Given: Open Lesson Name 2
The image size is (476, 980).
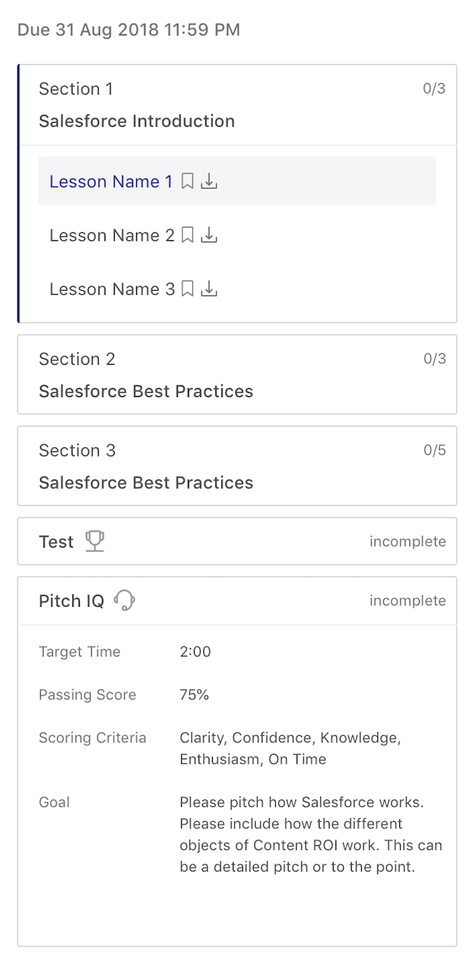Looking at the screenshot, I should click(x=112, y=235).
